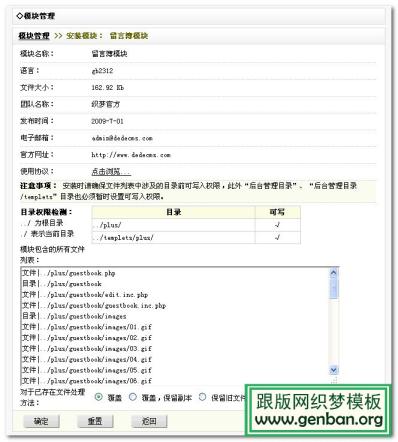Click the images/01.gif file line
This screenshot has height=442, width=398.
click(x=87, y=327)
